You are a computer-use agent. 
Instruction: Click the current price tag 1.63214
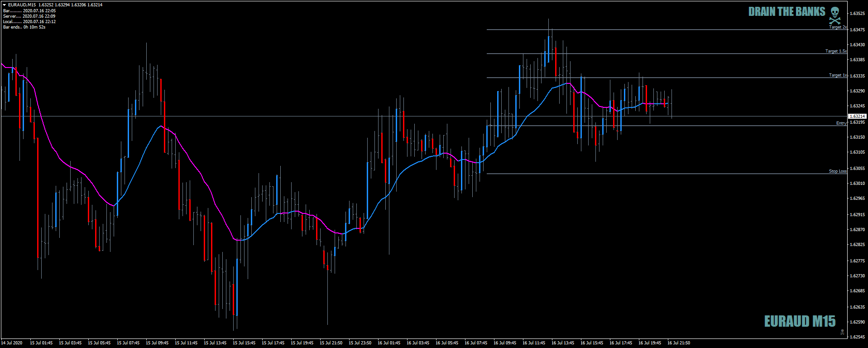click(857, 116)
